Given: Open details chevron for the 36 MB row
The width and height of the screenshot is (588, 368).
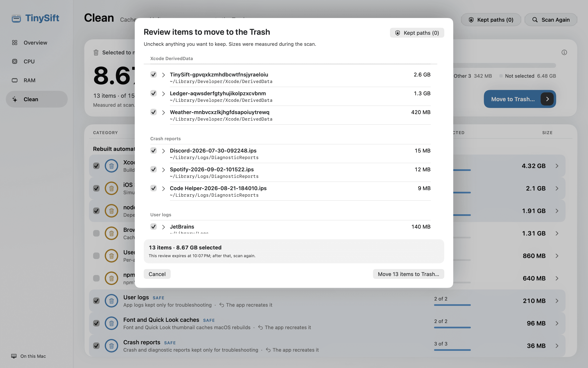Looking at the screenshot, I should 557,346.
